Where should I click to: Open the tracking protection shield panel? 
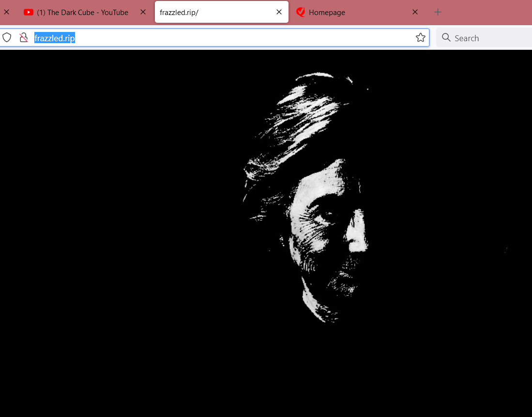point(7,38)
